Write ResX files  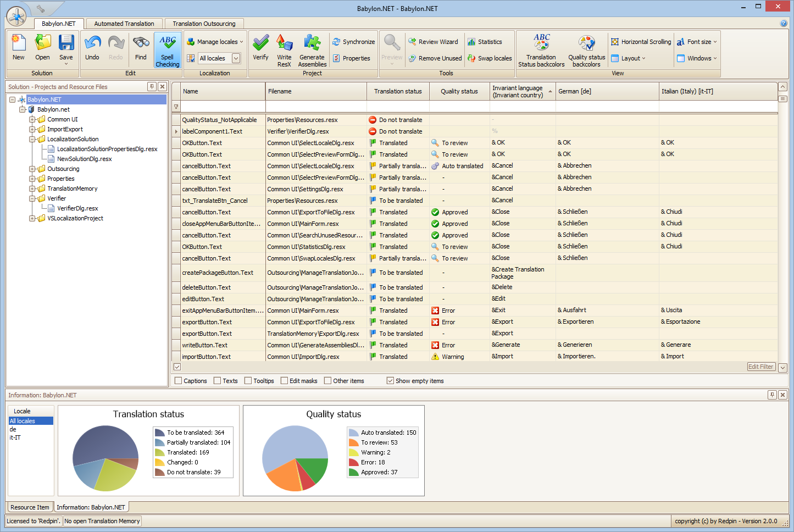[284, 50]
